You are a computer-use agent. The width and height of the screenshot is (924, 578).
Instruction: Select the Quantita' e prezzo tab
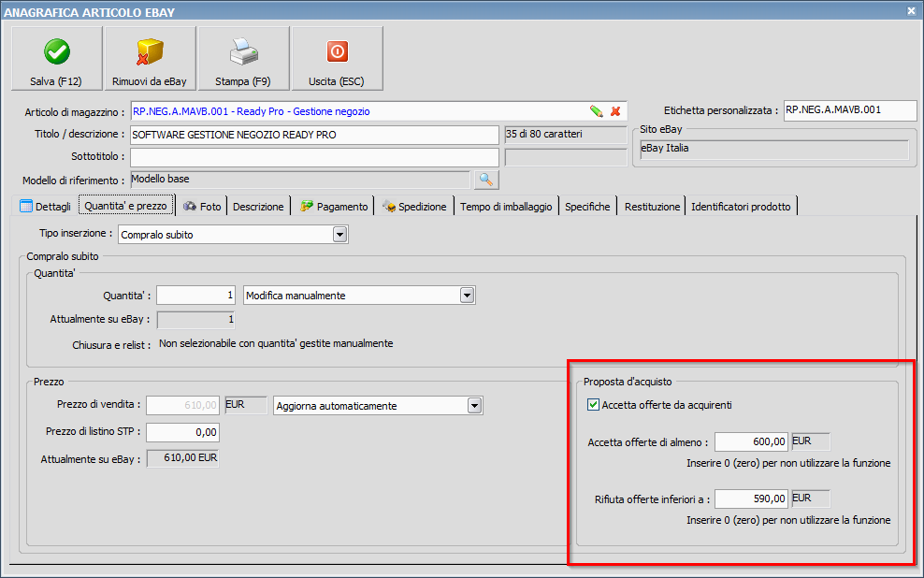(x=126, y=206)
